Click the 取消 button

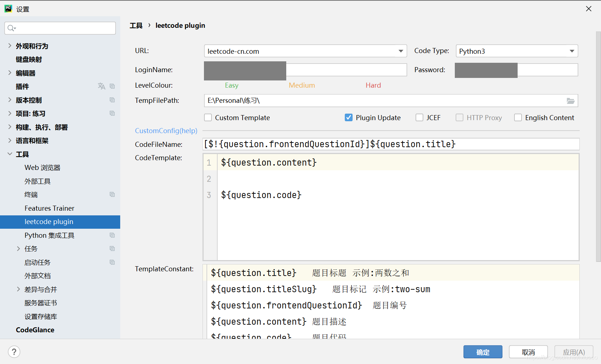coord(528,352)
